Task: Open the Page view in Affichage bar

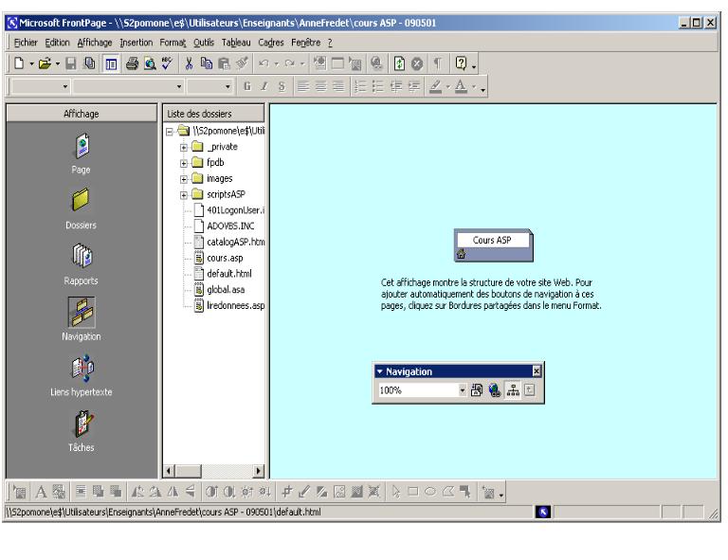Action: 80,155
